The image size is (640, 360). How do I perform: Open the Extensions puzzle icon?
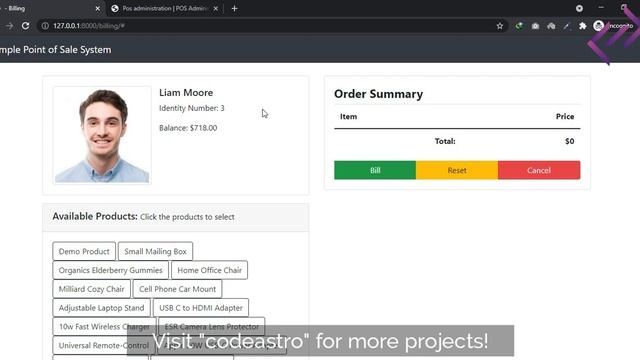click(x=582, y=26)
